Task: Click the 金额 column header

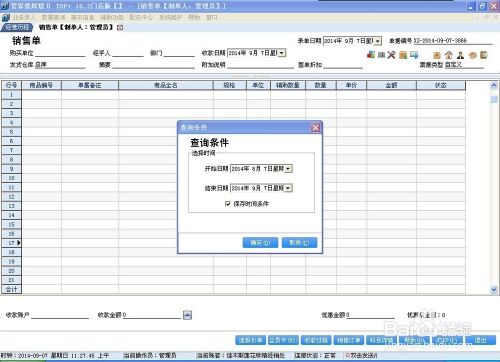Action: (x=391, y=85)
